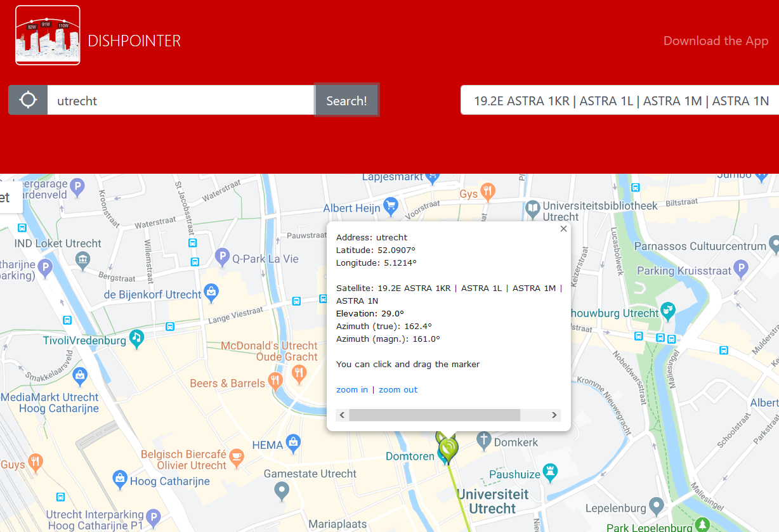Open the HEMA shopping bag icon
779x532 pixels.
293,443
